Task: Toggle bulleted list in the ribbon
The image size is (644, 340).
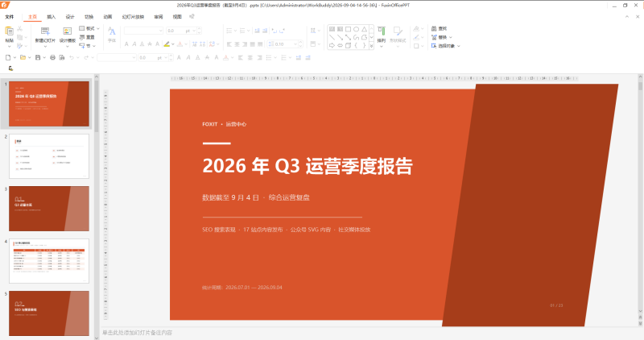Action: (x=229, y=31)
